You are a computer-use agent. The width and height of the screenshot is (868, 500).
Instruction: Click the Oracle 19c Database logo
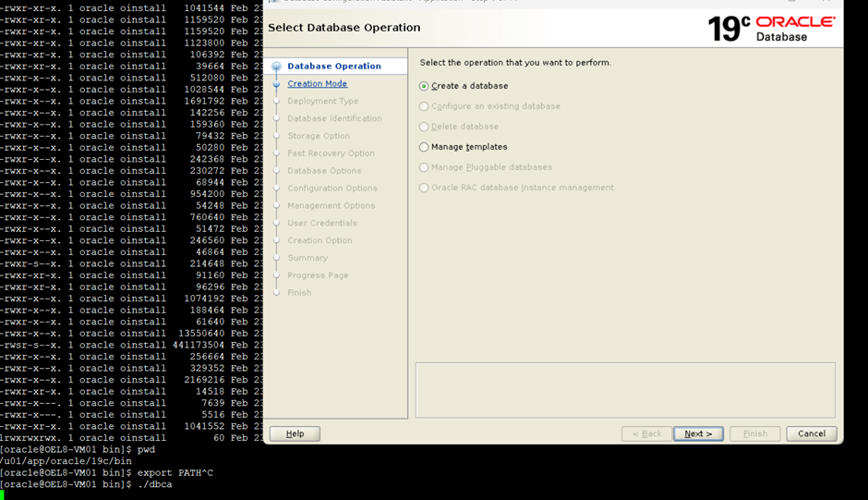[771, 29]
